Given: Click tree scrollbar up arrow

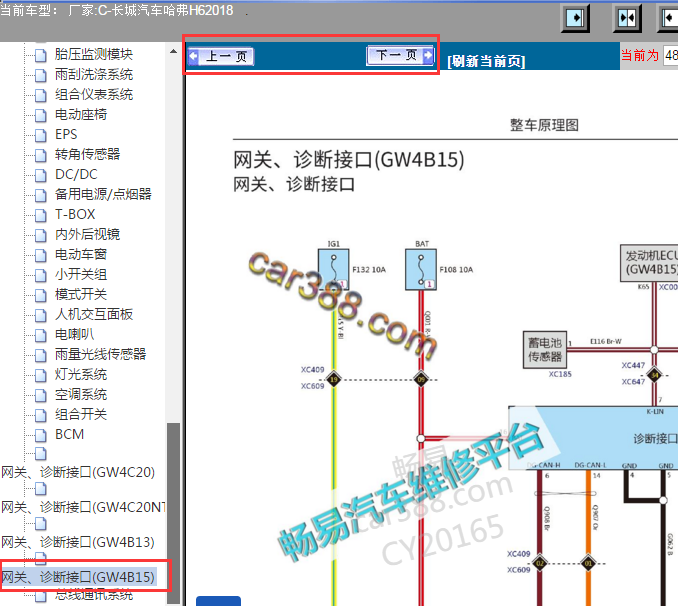Looking at the screenshot, I should pos(173,51).
